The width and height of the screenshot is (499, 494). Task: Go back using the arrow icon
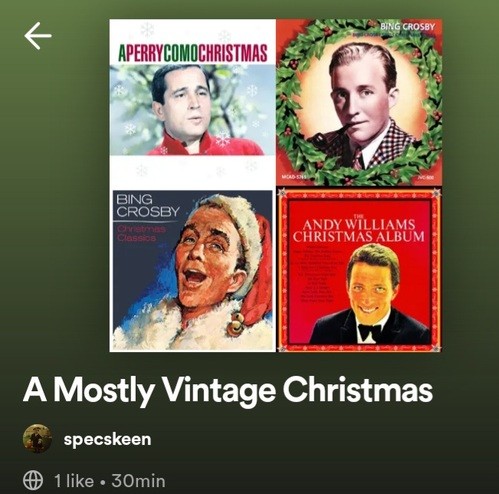coord(38,36)
